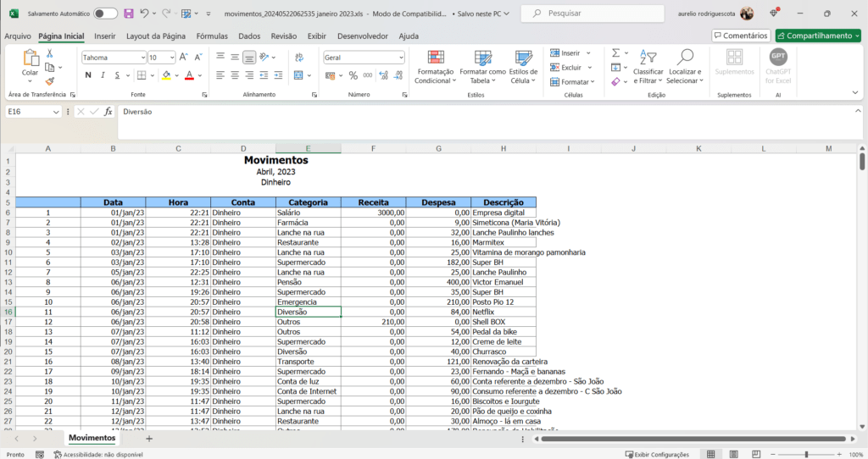This screenshot has height=459, width=868.
Task: Click the merge and center cells icon
Action: click(x=299, y=75)
